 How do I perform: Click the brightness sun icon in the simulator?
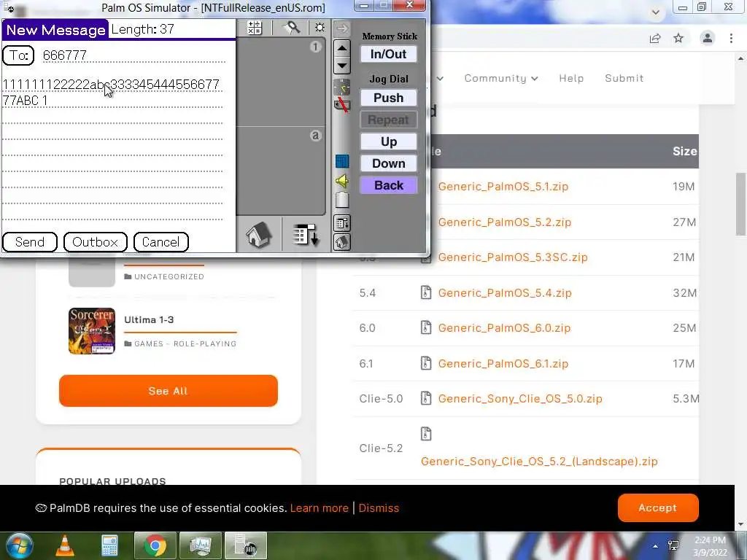320,28
